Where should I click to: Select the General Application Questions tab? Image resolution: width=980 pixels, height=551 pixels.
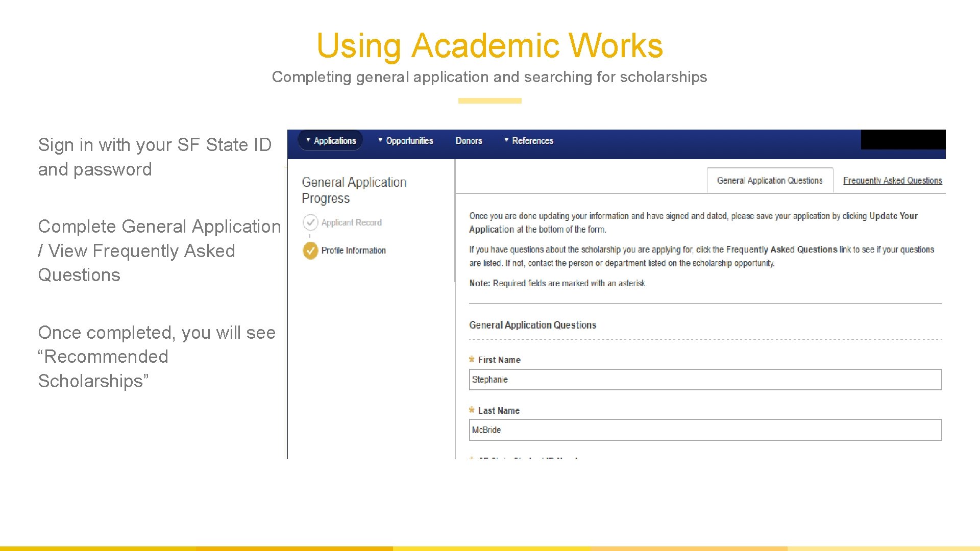point(770,181)
